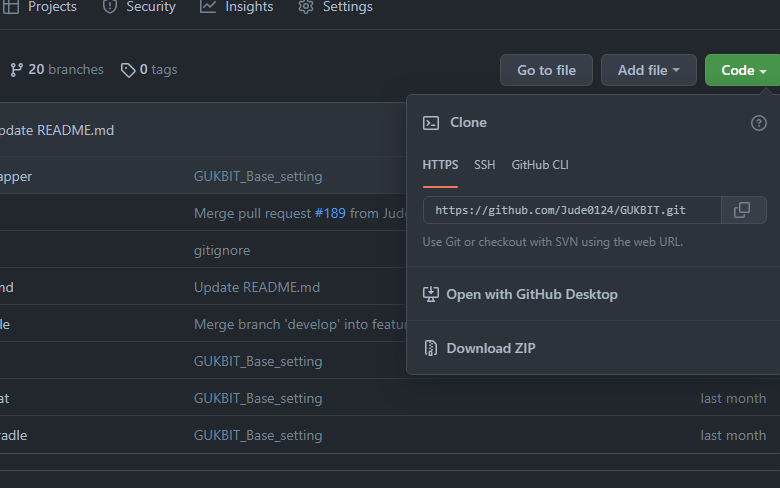Open the Settings tab
Viewport: 780px width, 488px height.
(335, 7)
